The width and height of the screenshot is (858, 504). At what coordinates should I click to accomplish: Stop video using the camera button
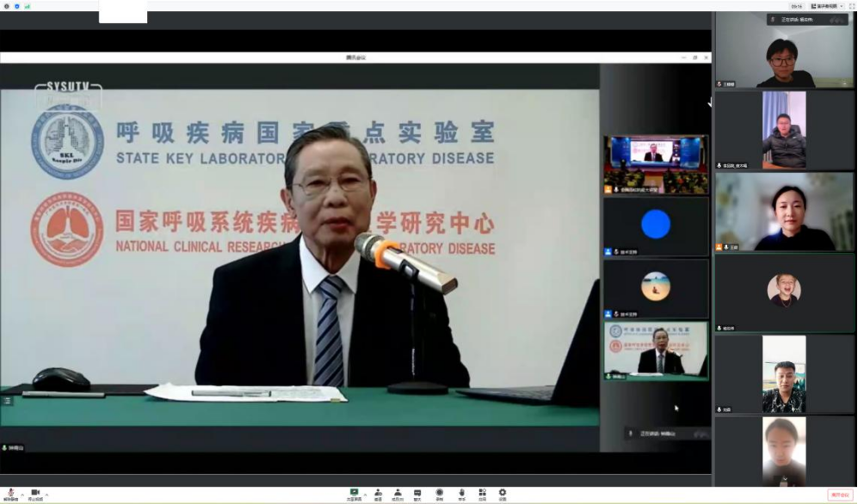[x=35, y=494]
